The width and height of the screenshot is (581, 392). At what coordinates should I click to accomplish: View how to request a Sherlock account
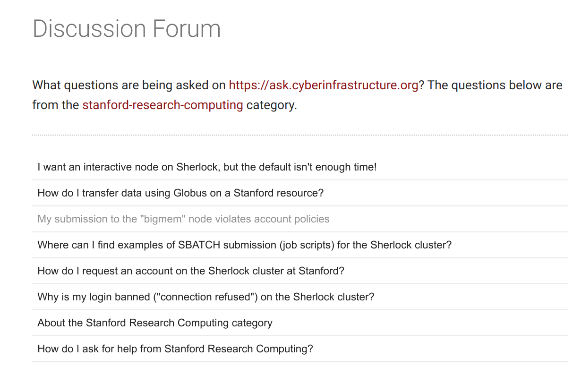[191, 271]
